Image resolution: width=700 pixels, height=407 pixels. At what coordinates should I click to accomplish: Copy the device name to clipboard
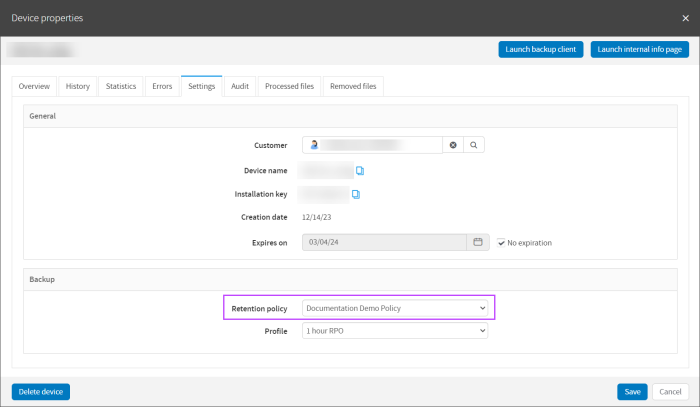coord(360,171)
